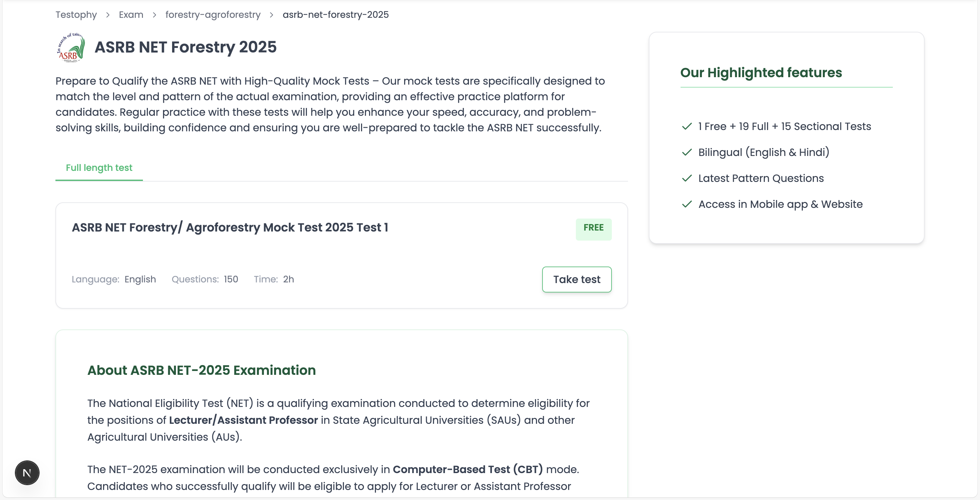
Task: Navigate to Exam breadcrumb
Action: (x=131, y=15)
